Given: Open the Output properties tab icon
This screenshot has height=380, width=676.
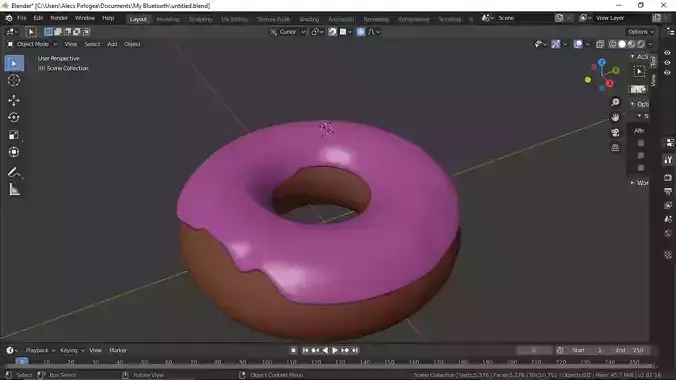Looking at the screenshot, I should tap(668, 191).
